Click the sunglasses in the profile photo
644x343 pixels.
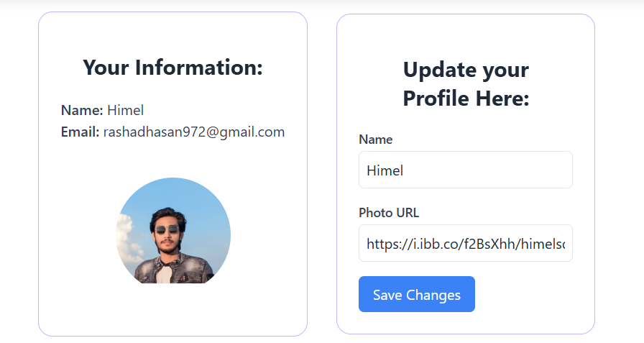pos(167,231)
